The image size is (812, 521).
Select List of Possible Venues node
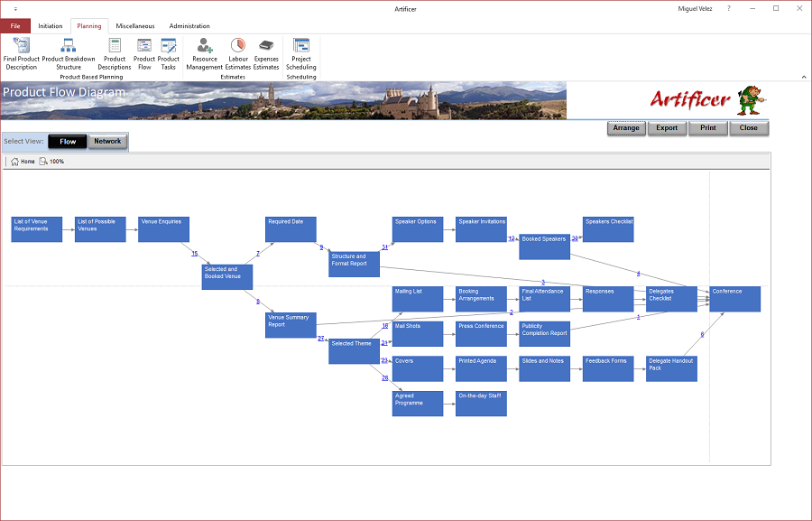click(x=100, y=229)
